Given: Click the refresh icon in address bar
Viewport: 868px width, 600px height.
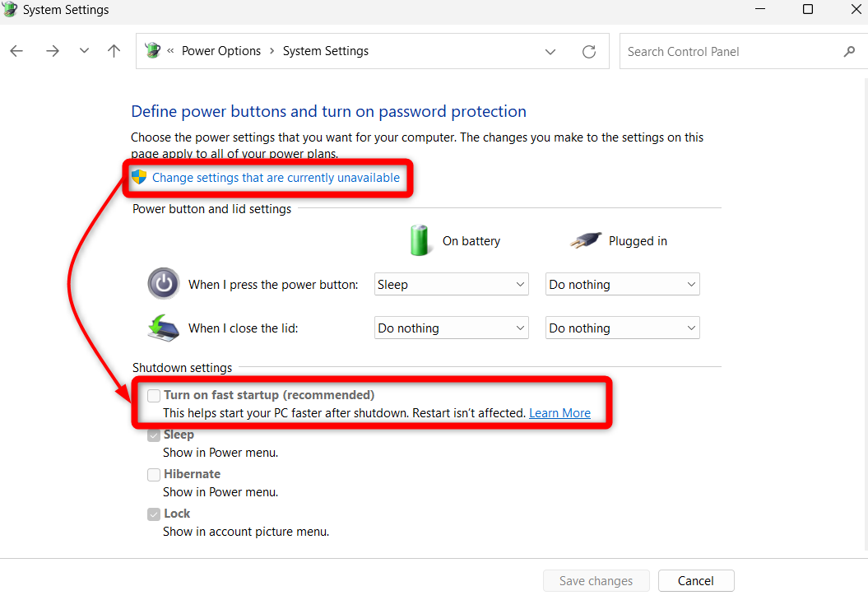Looking at the screenshot, I should [x=588, y=51].
